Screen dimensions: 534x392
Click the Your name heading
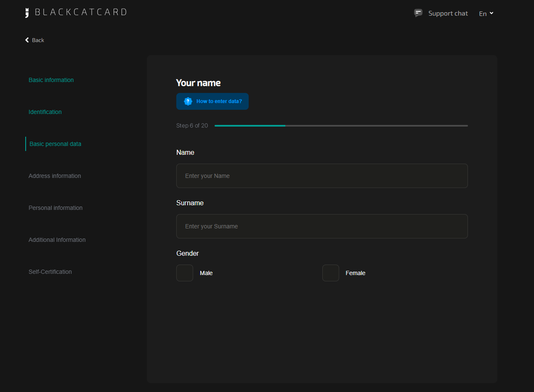(x=198, y=83)
